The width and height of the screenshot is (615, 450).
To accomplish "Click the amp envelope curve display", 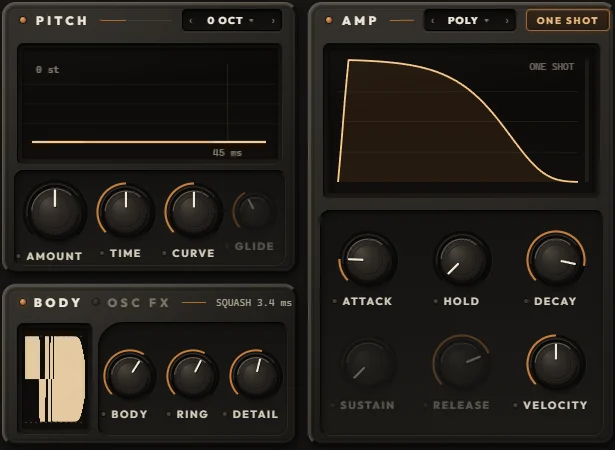I will (x=461, y=120).
